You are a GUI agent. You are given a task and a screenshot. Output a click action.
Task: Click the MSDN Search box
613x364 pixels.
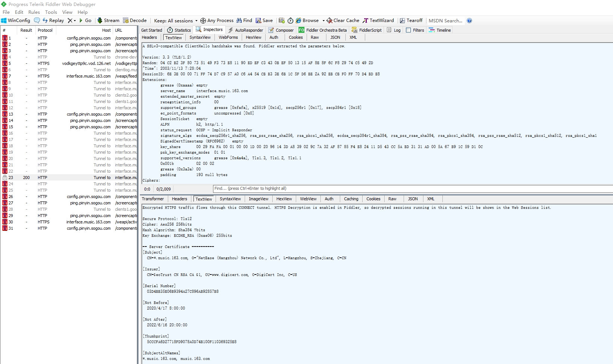point(445,21)
